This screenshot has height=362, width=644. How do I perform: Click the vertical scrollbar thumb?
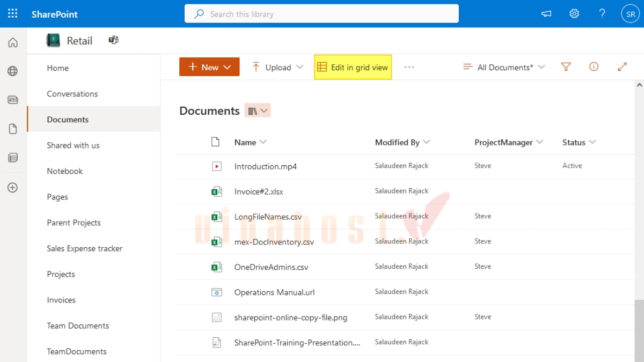point(639,331)
